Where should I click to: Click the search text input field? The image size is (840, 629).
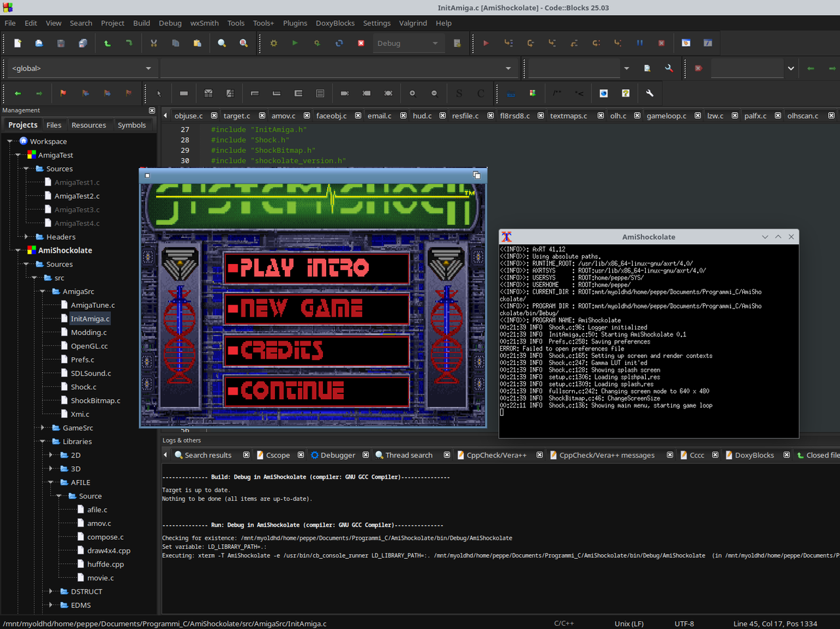[574, 68]
